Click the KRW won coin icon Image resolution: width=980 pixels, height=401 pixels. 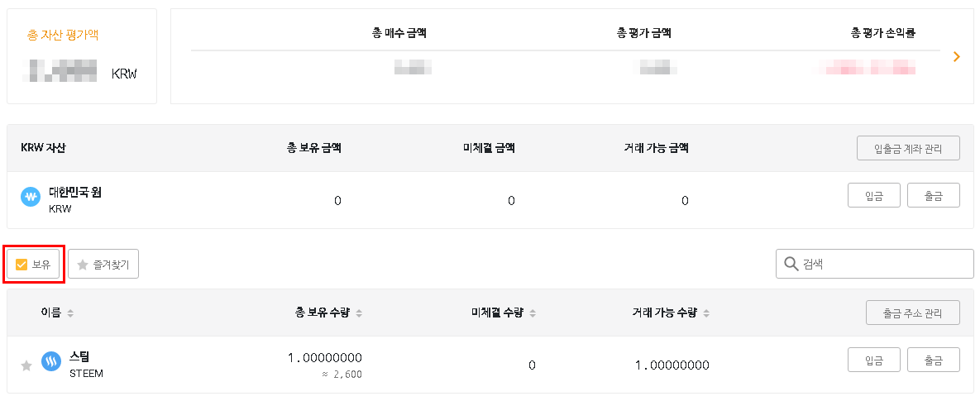click(31, 198)
